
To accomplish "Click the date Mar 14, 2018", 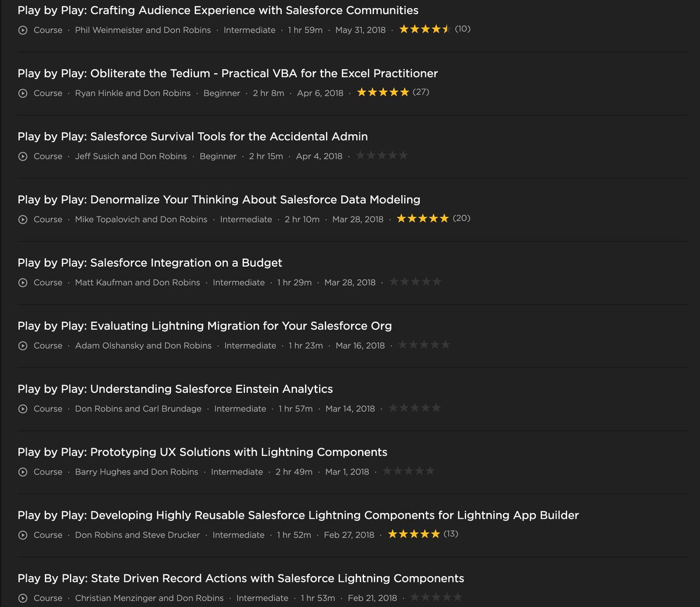I will click(350, 409).
